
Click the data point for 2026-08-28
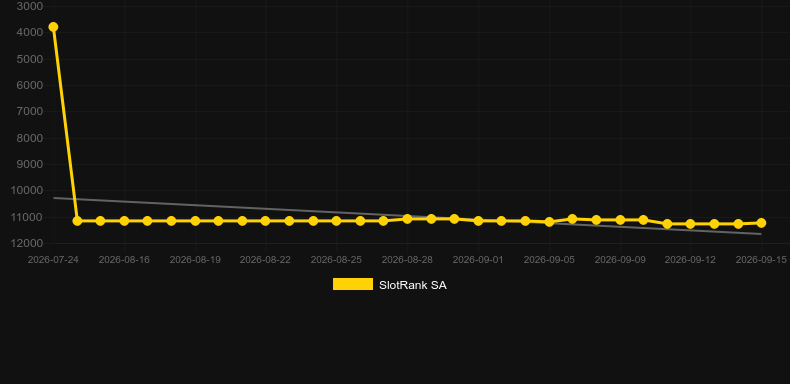(x=407, y=219)
